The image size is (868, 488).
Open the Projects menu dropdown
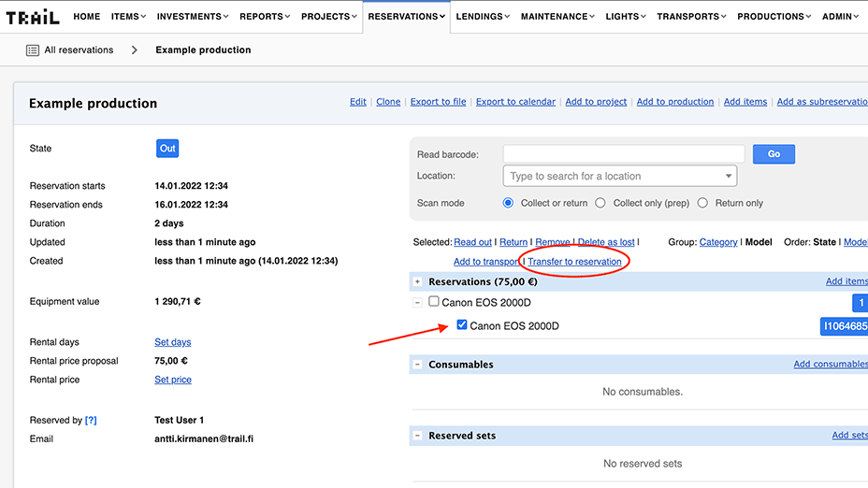tap(329, 17)
